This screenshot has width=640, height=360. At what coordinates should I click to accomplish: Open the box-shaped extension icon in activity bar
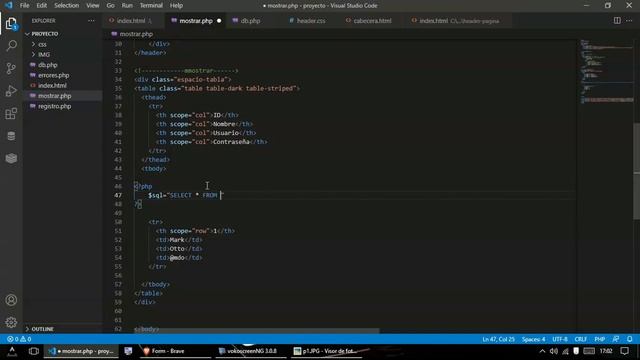[11, 158]
